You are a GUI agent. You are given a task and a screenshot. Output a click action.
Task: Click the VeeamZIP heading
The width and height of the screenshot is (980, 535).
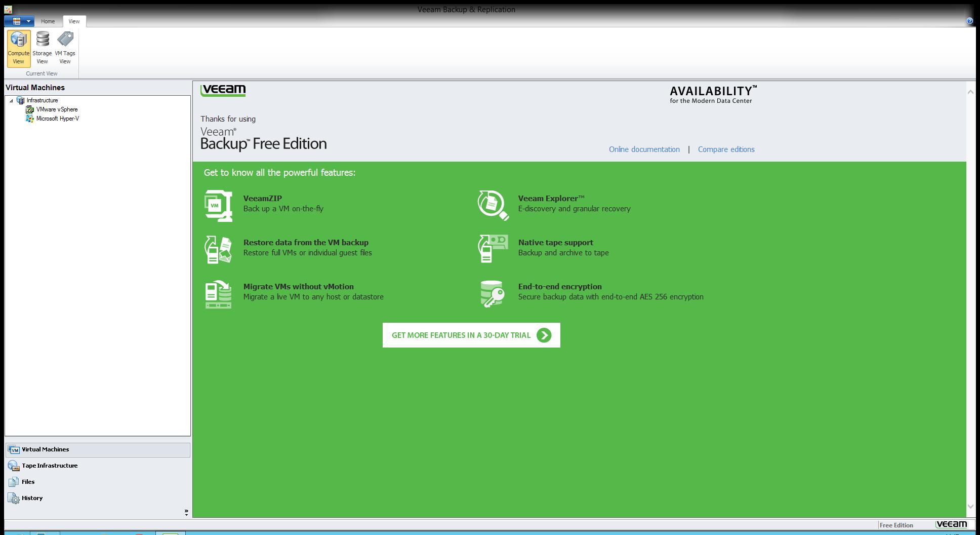click(x=262, y=199)
